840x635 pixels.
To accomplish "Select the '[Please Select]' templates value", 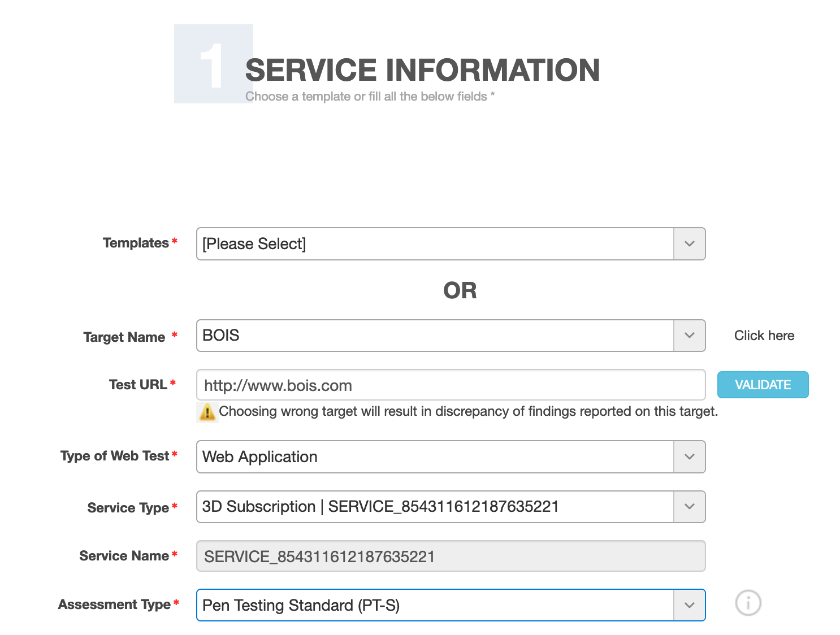I will click(254, 244).
